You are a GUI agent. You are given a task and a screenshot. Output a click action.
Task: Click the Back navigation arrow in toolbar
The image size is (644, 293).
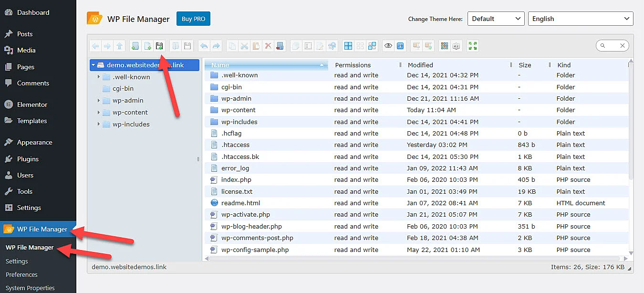[95, 46]
